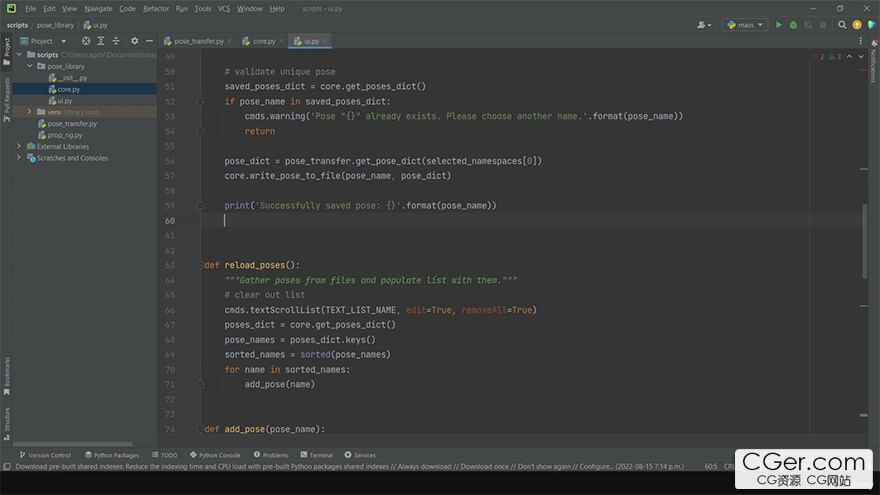Viewport: 880px width, 495px height.
Task: Toggle fold marker at line 59
Action: pos(200,205)
